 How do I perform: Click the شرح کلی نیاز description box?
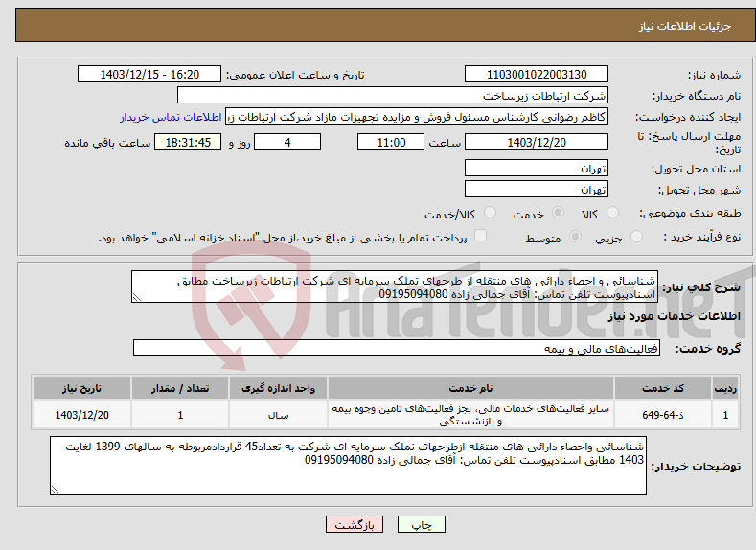[395, 286]
